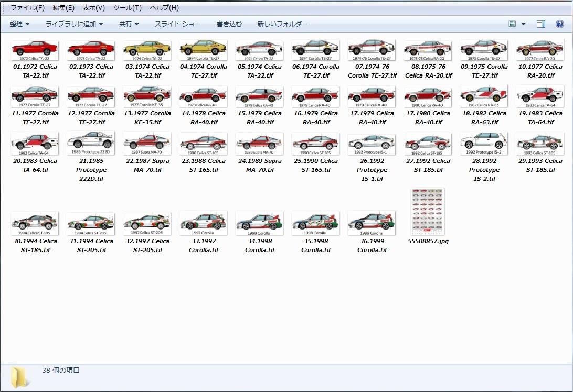The image size is (573, 392).
Task: Start the スライド ショー
Action: point(177,24)
